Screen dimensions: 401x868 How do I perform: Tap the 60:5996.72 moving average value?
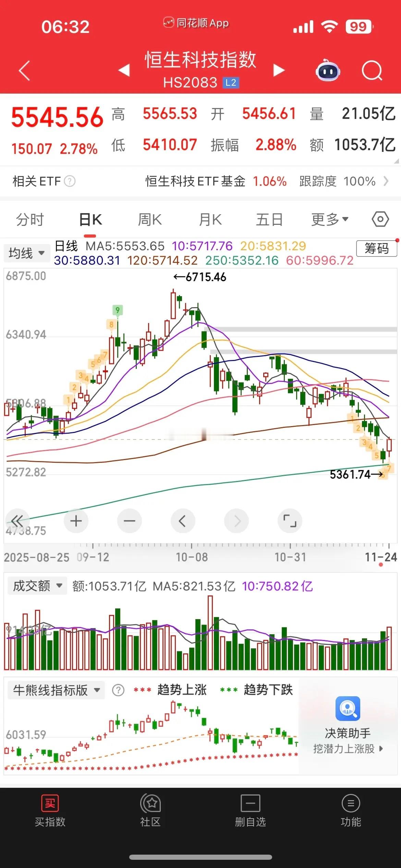pyautogui.click(x=320, y=261)
